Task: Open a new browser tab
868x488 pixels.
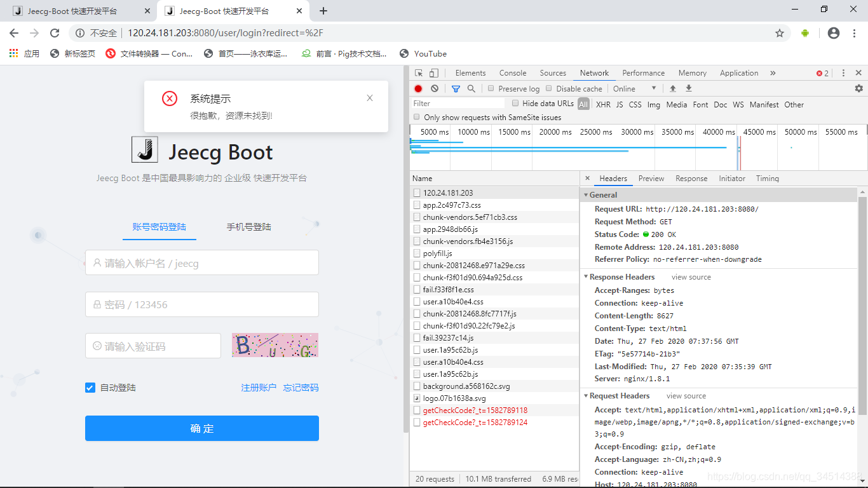Action: [323, 11]
